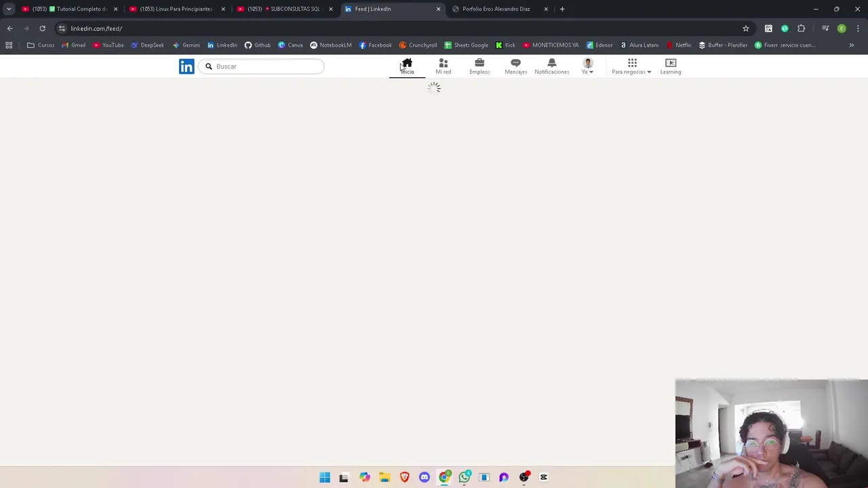This screenshot has height=488, width=868.
Task: Open the Chrome profile avatar
Action: tap(842, 28)
